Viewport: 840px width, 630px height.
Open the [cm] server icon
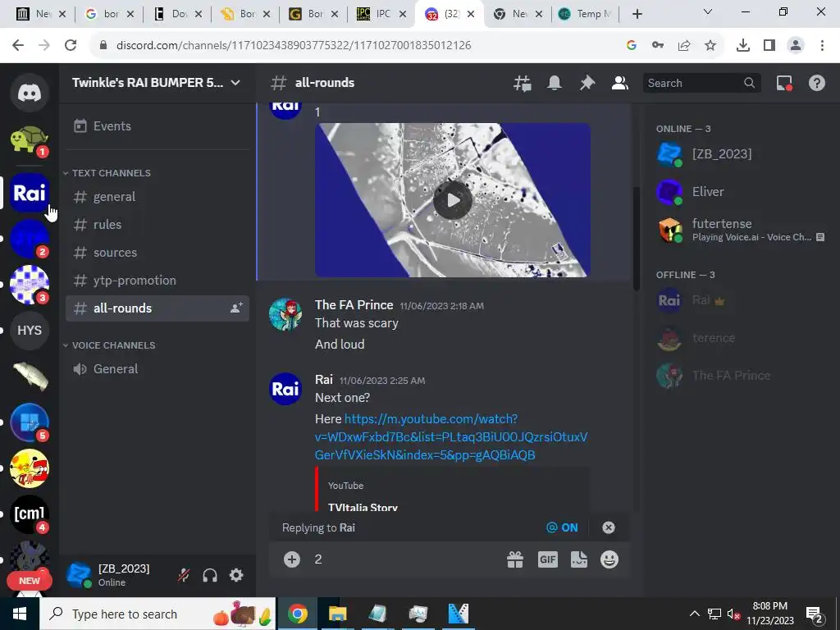(x=30, y=514)
